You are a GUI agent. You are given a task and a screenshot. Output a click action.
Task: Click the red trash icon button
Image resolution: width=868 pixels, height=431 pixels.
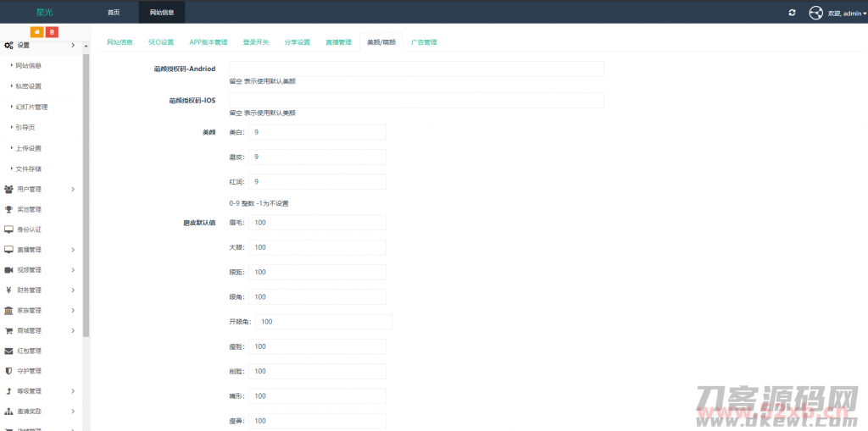point(52,32)
